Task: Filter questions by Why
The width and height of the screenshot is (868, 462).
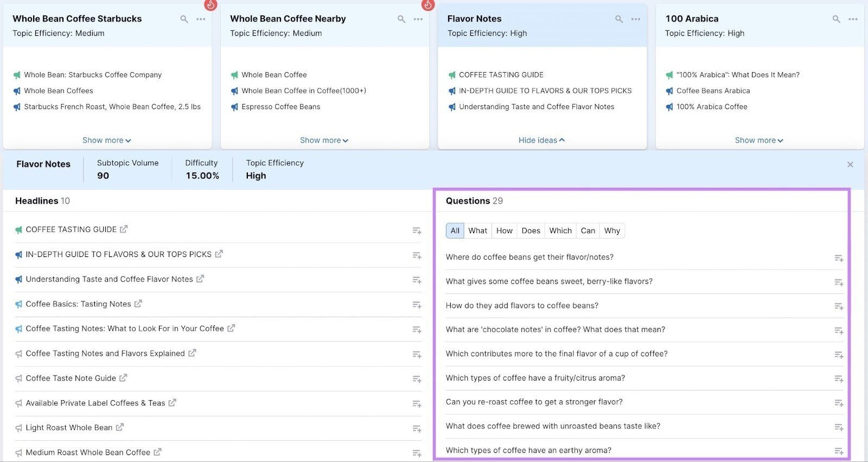Action: (612, 230)
